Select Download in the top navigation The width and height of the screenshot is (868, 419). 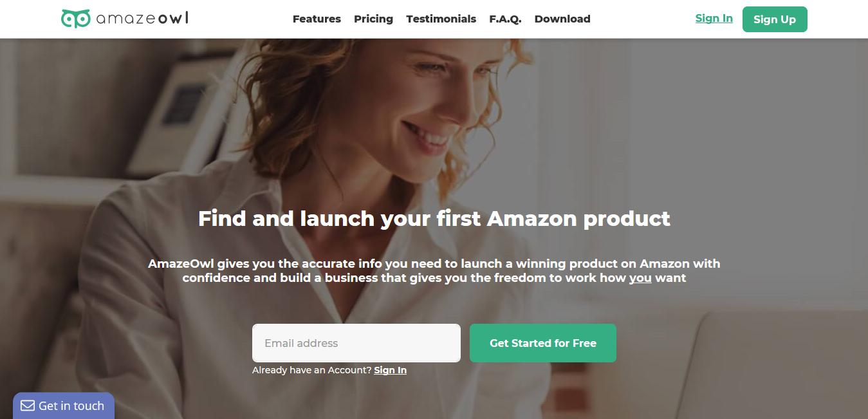tap(562, 19)
